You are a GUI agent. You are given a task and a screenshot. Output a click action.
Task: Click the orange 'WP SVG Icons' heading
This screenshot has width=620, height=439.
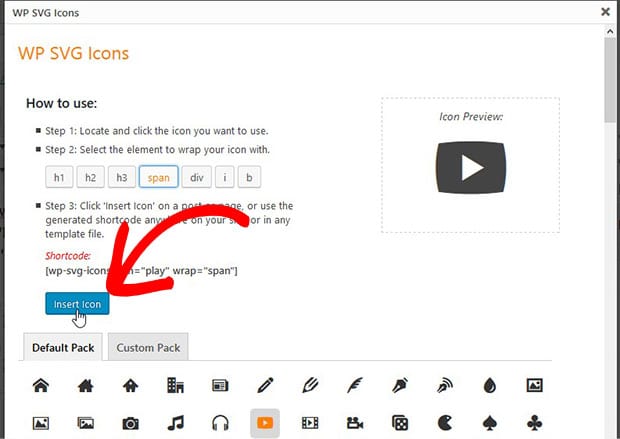coord(74,53)
